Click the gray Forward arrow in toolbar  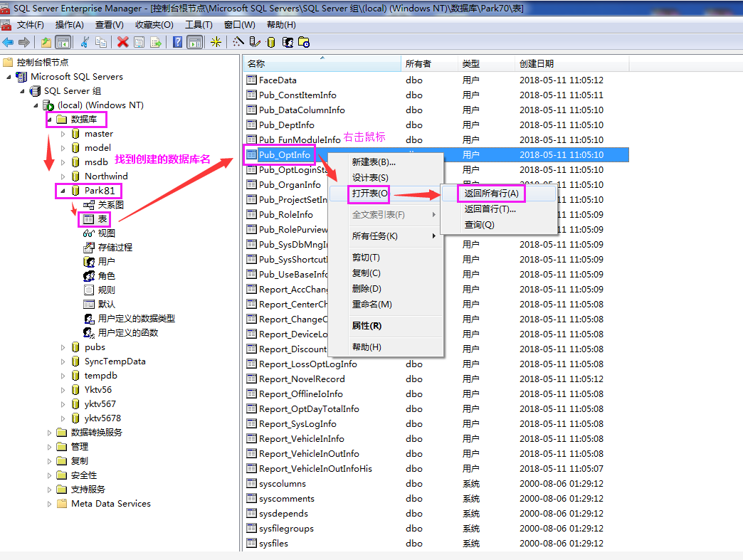(x=24, y=43)
